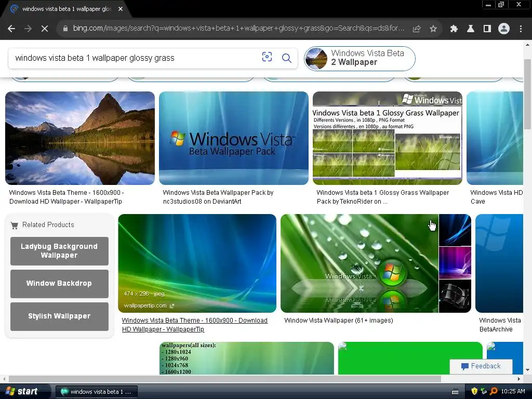This screenshot has height=399, width=532.
Task: Click the horizontal scrollbar thumb
Action: pos(224,379)
